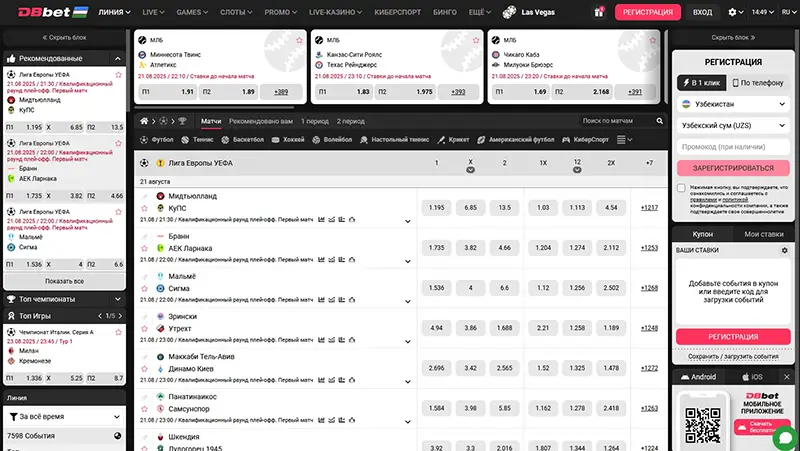Open БИНГО in top menu

[445, 12]
